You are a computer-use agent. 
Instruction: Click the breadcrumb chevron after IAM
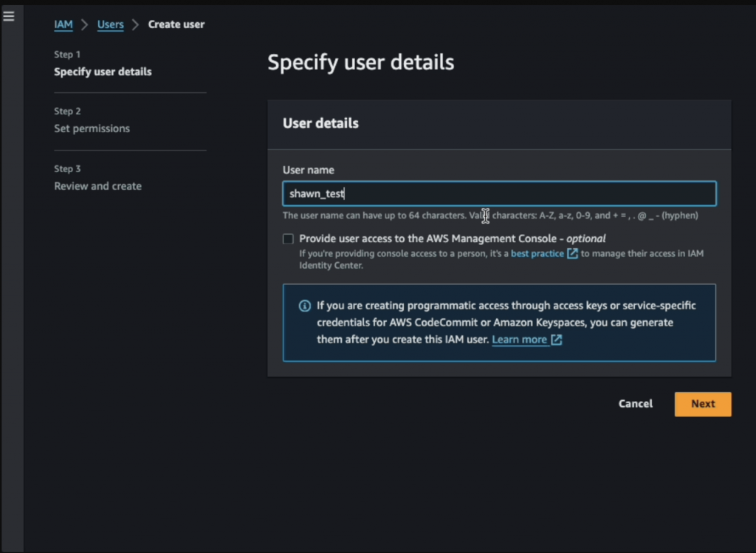pos(85,24)
